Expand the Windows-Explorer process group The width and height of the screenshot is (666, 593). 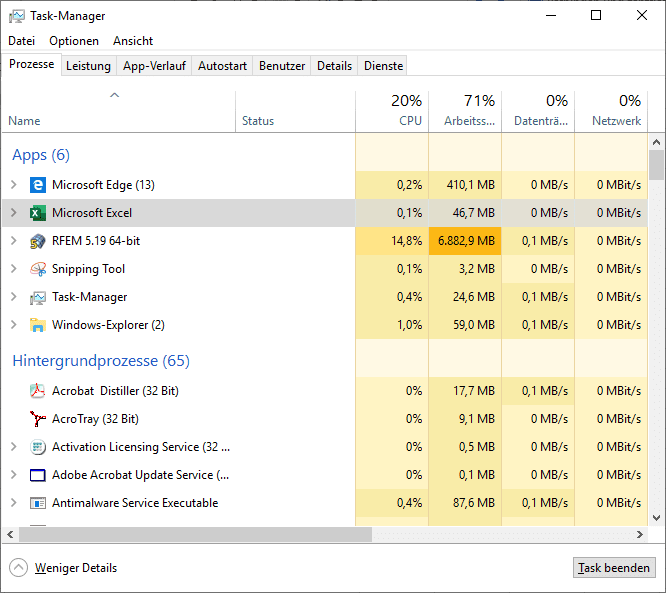tap(13, 325)
